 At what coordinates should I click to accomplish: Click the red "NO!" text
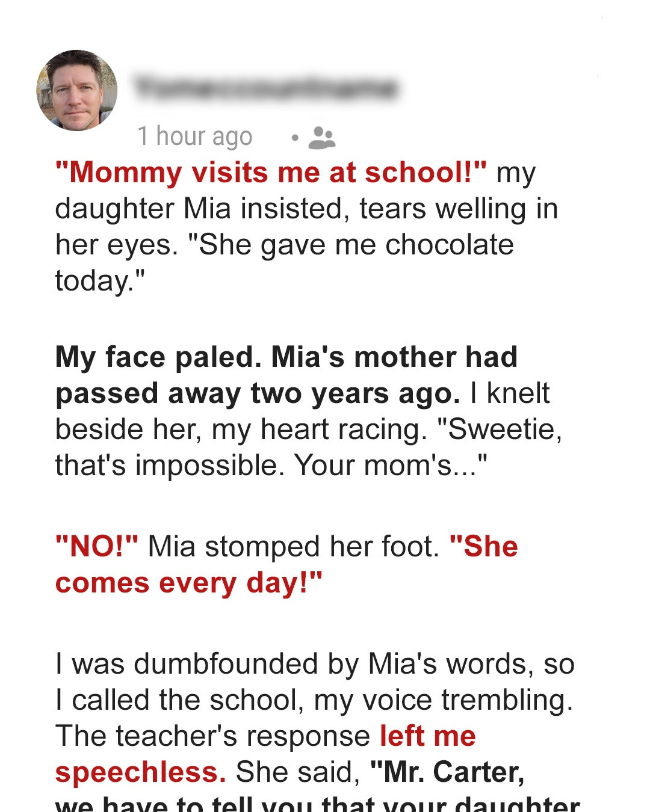coord(96,547)
